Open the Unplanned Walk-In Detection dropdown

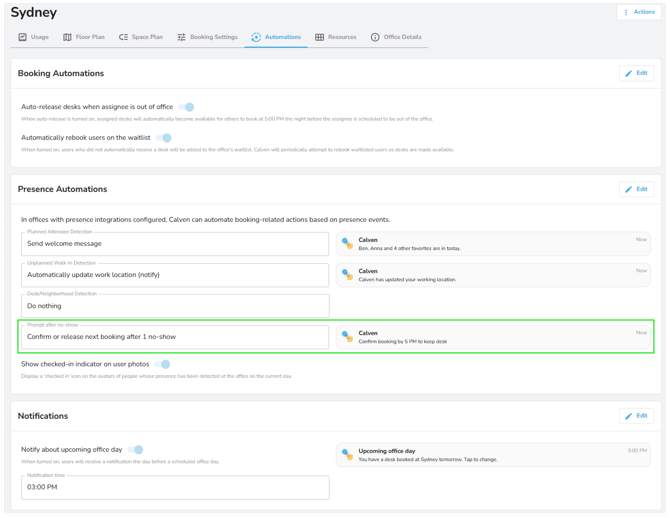click(175, 275)
